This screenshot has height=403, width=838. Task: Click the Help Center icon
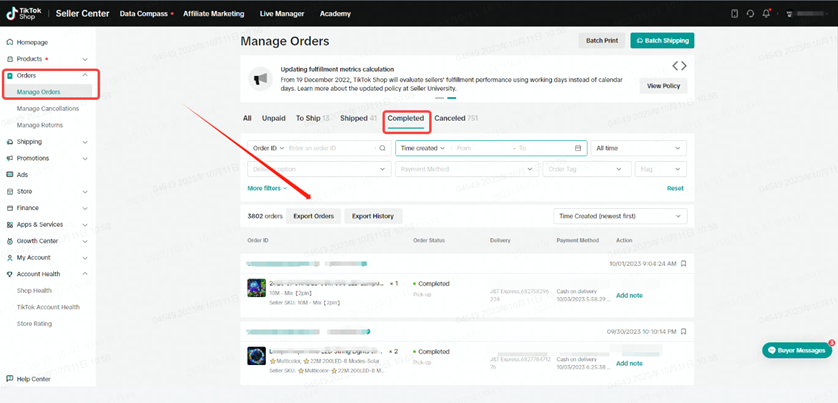(10, 379)
